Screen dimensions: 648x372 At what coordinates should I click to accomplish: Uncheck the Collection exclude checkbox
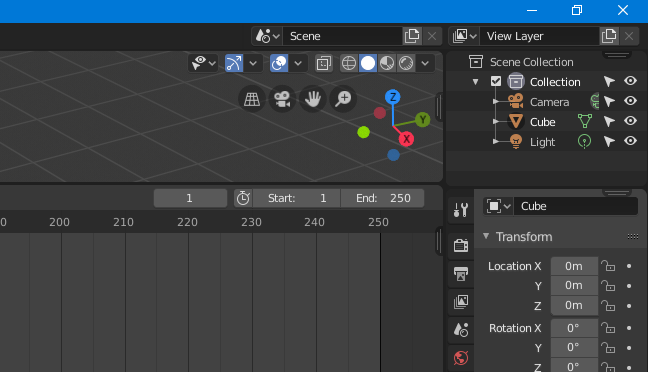pos(496,81)
